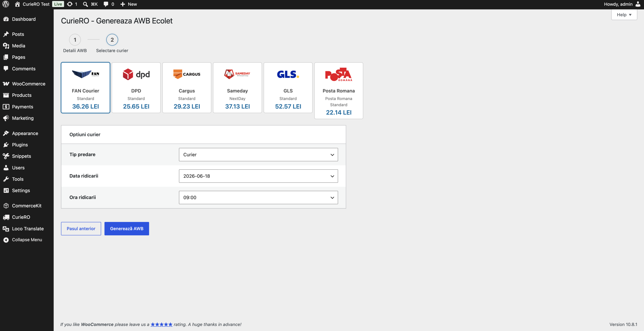Select the Sameday NextDay card
Viewport: 644px width, 331px height.
tap(237, 88)
